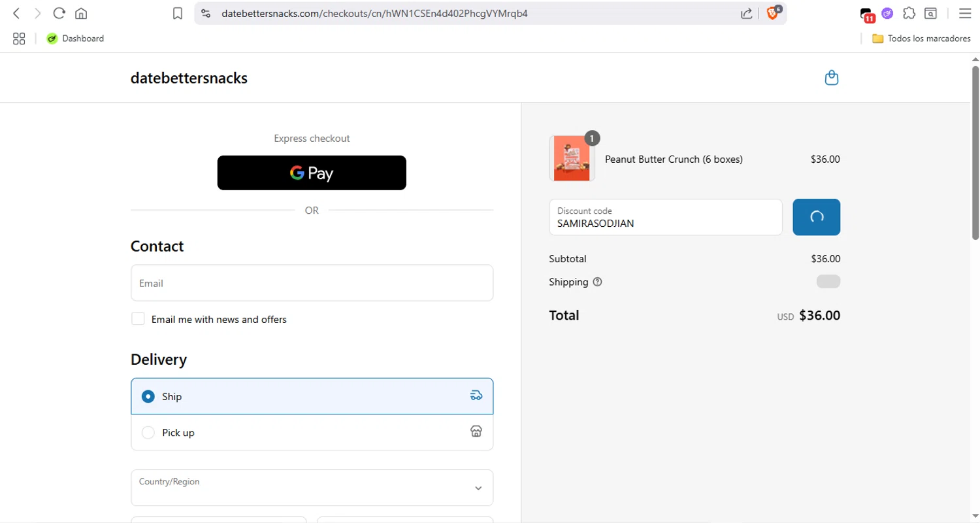
Task: Click the Shipping help question mark icon
Action: [x=597, y=282]
